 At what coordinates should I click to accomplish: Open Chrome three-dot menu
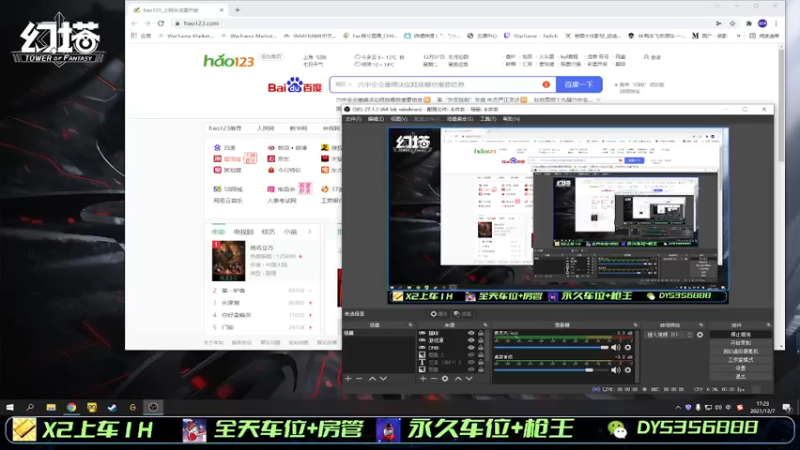tap(776, 23)
